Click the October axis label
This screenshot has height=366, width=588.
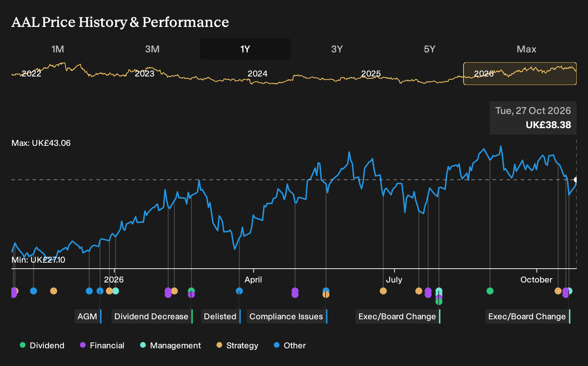[x=536, y=280]
